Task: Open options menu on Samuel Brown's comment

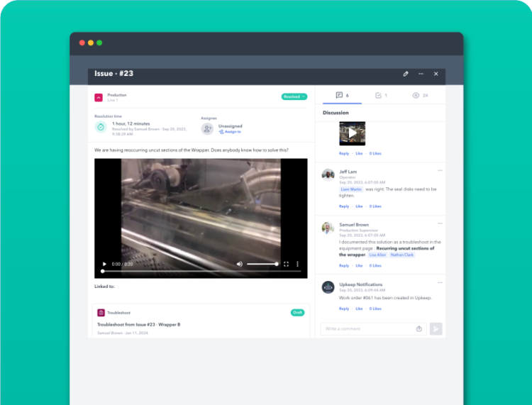Action: point(440,223)
